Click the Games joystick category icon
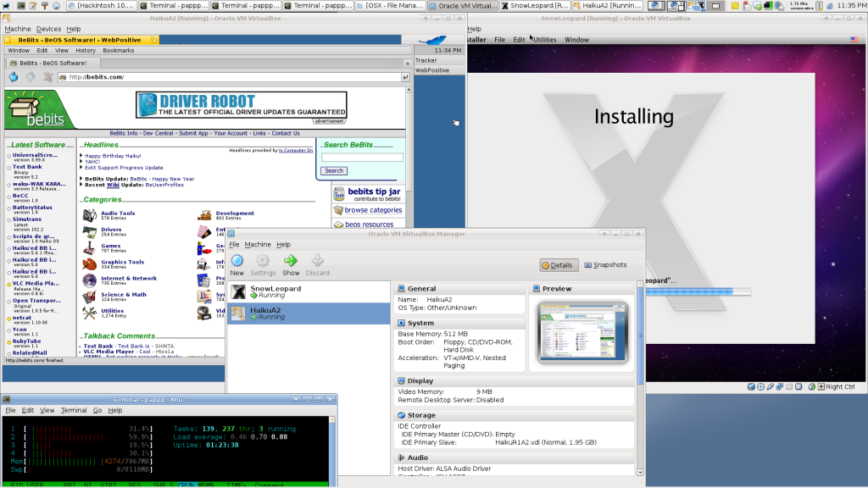 (89, 247)
